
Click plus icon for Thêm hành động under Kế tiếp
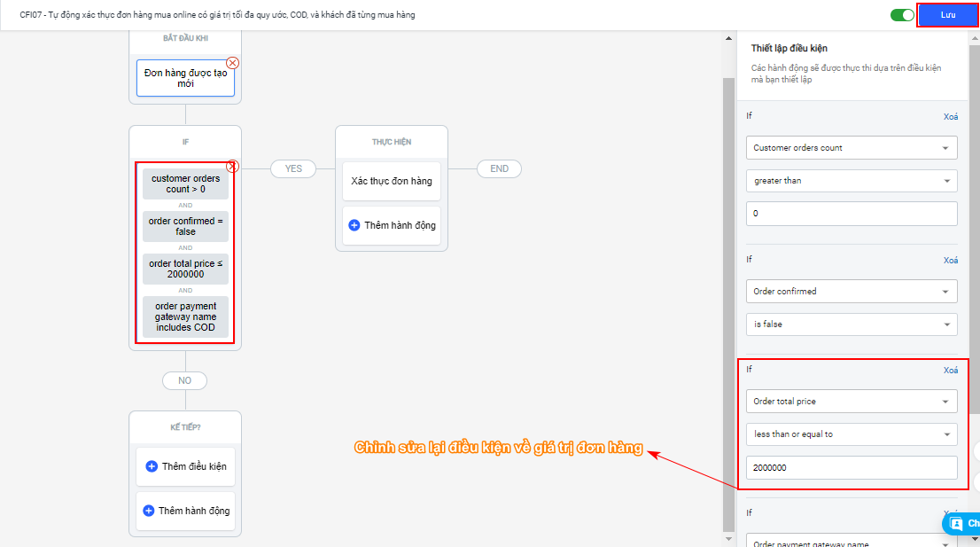tap(149, 511)
